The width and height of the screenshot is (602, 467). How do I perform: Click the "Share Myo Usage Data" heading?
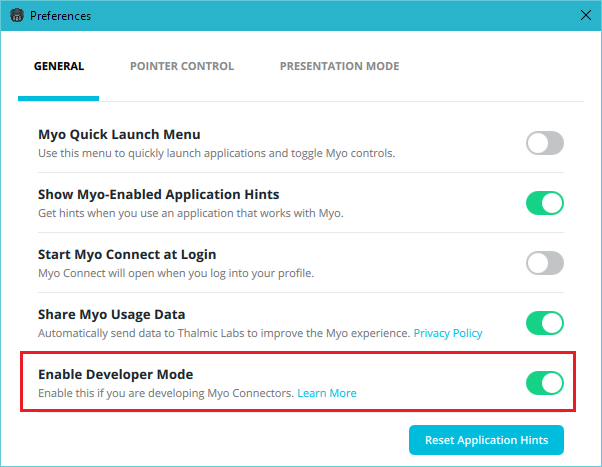[x=112, y=314]
